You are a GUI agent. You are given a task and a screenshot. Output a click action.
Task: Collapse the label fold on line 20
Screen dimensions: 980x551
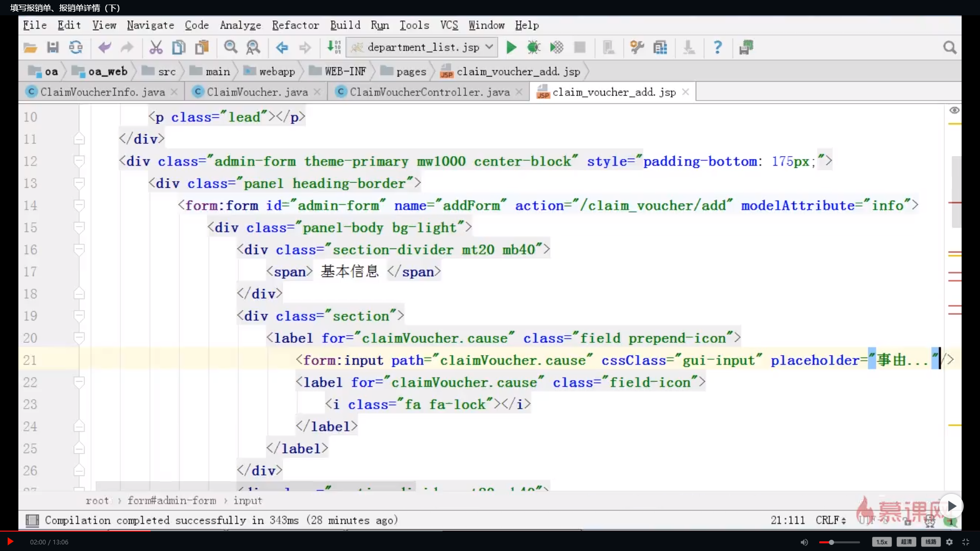point(79,338)
